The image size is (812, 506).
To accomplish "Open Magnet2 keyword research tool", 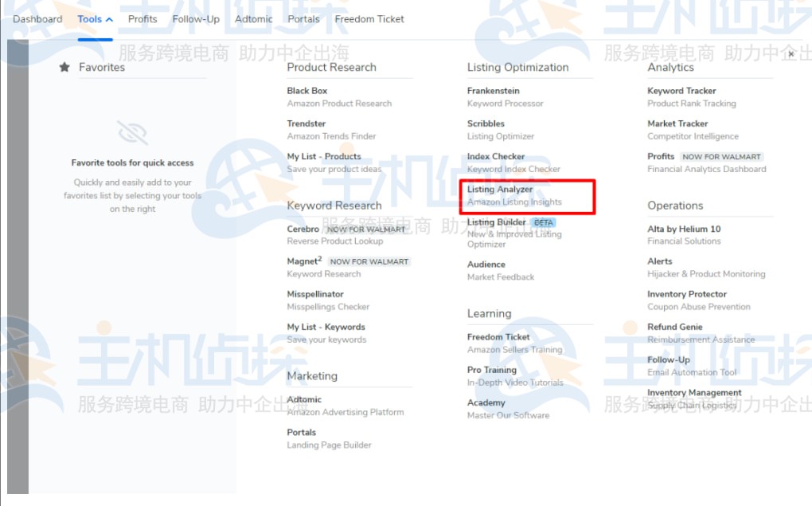I will pyautogui.click(x=304, y=261).
